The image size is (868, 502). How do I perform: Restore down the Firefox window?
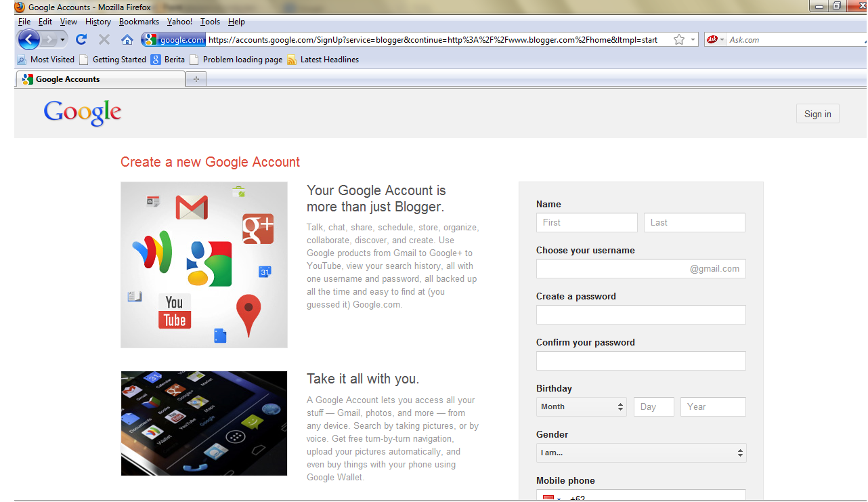pos(838,6)
